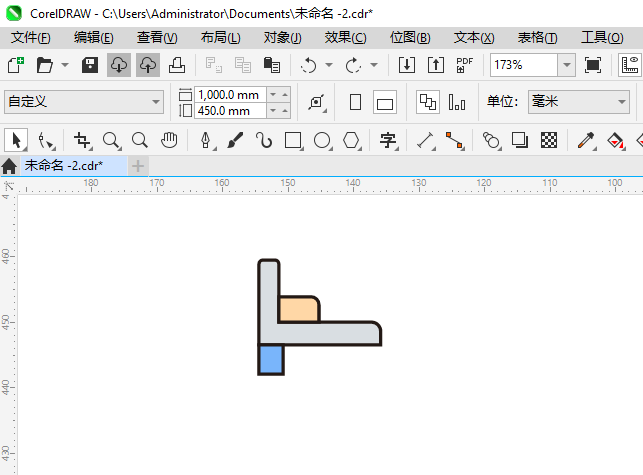Select the Crop tool

(82, 140)
